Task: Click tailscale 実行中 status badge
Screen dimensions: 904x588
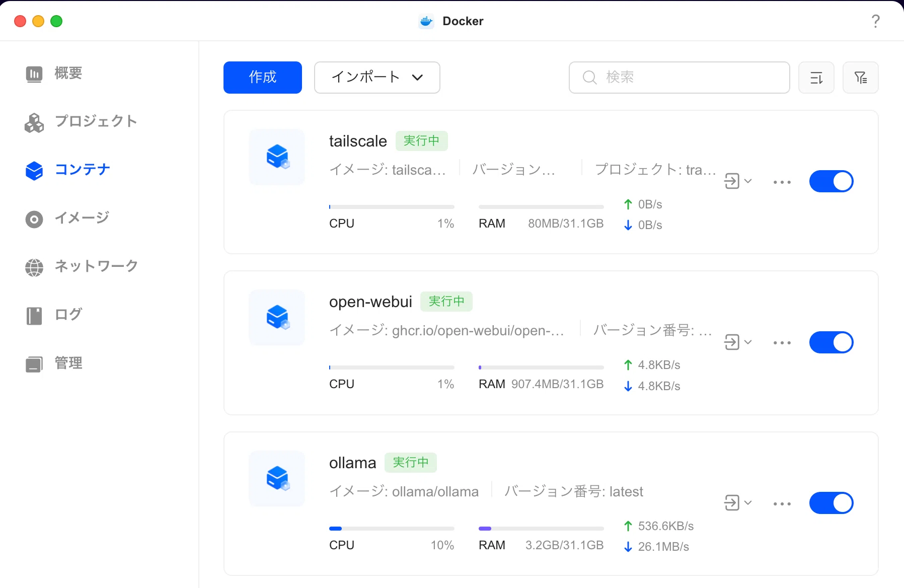Action: (x=422, y=141)
